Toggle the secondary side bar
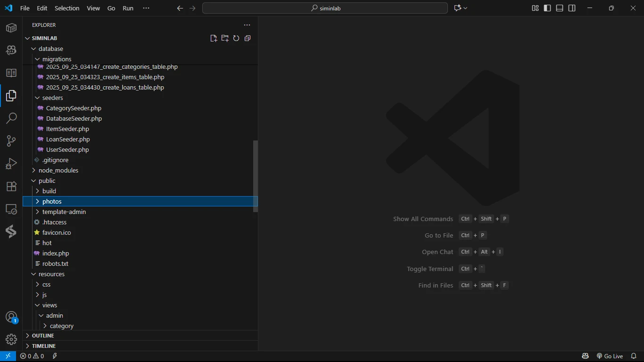This screenshot has height=362, width=644. (572, 8)
